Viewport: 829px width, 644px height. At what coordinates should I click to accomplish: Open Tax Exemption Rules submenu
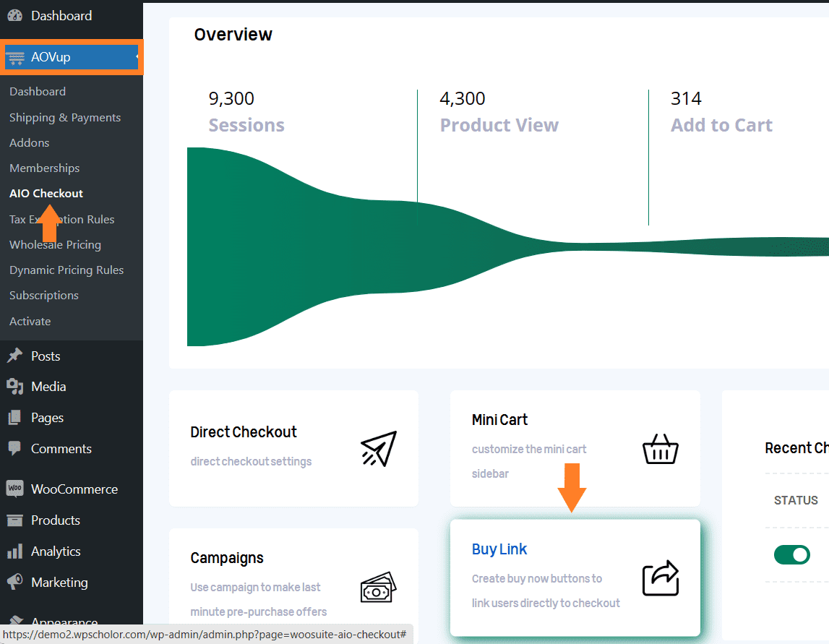[62, 220]
